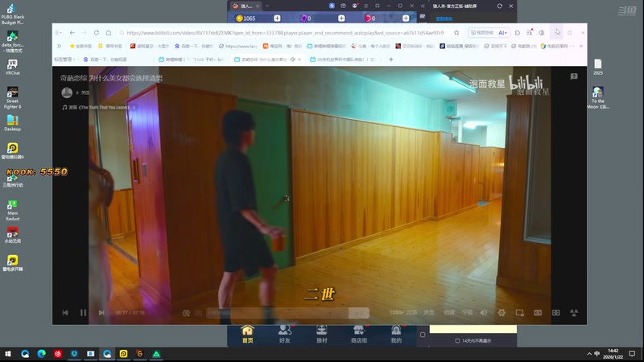Skip to the previous video
This screenshot has height=362, width=644.
click(x=65, y=313)
